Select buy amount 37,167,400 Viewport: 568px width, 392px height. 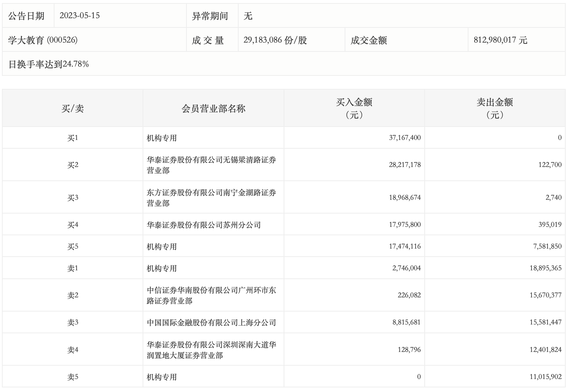(x=405, y=138)
